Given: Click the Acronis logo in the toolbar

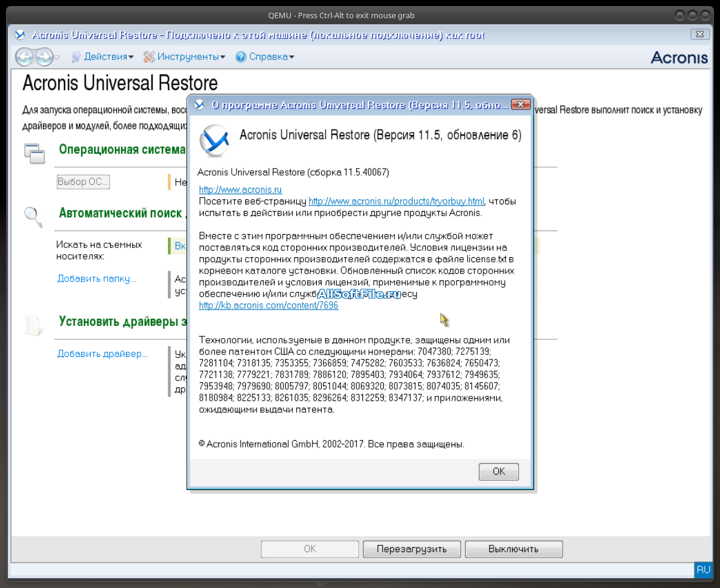Looking at the screenshot, I should tap(679, 58).
